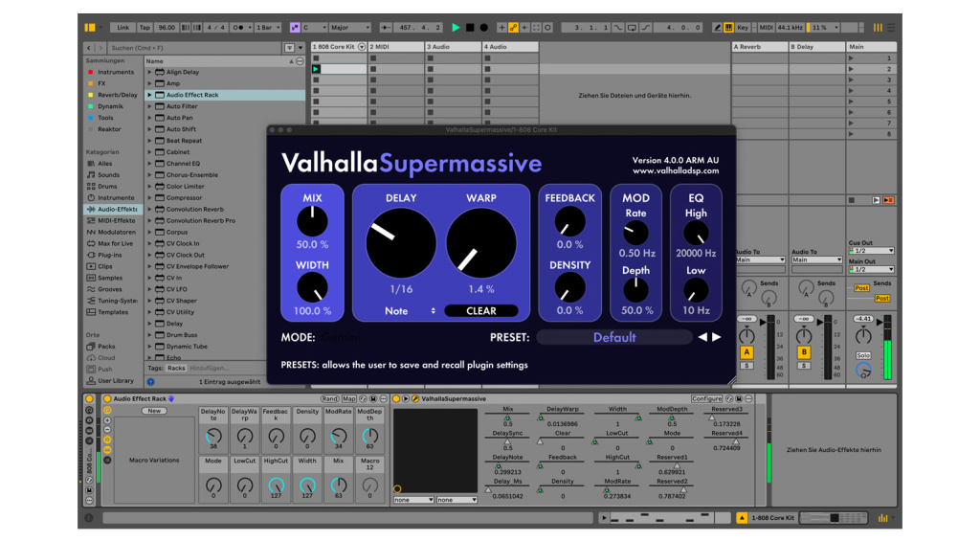
Task: Adjust the large DELAY knob
Action: pyautogui.click(x=401, y=243)
